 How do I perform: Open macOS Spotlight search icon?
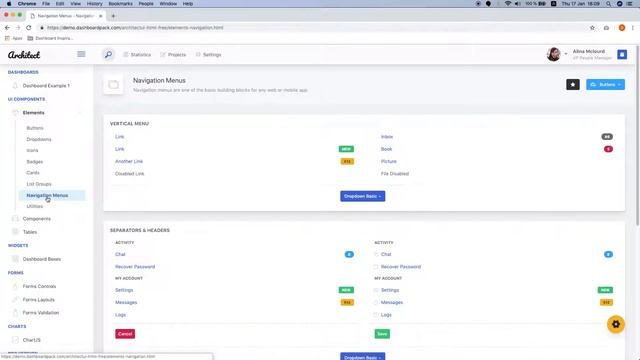click(608, 4)
